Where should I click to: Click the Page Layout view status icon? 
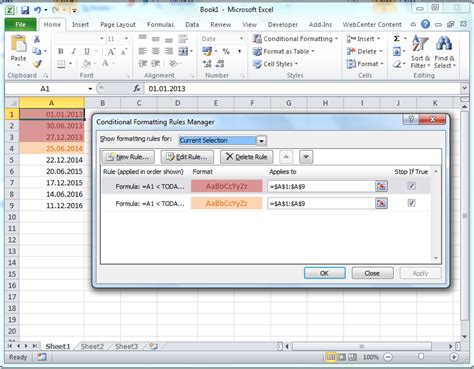[342, 357]
